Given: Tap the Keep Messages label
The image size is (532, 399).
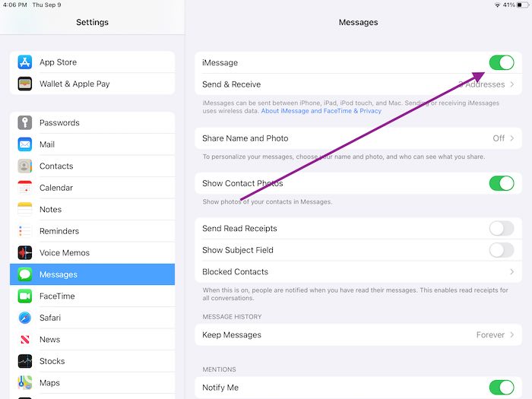Looking at the screenshot, I should coord(232,335).
